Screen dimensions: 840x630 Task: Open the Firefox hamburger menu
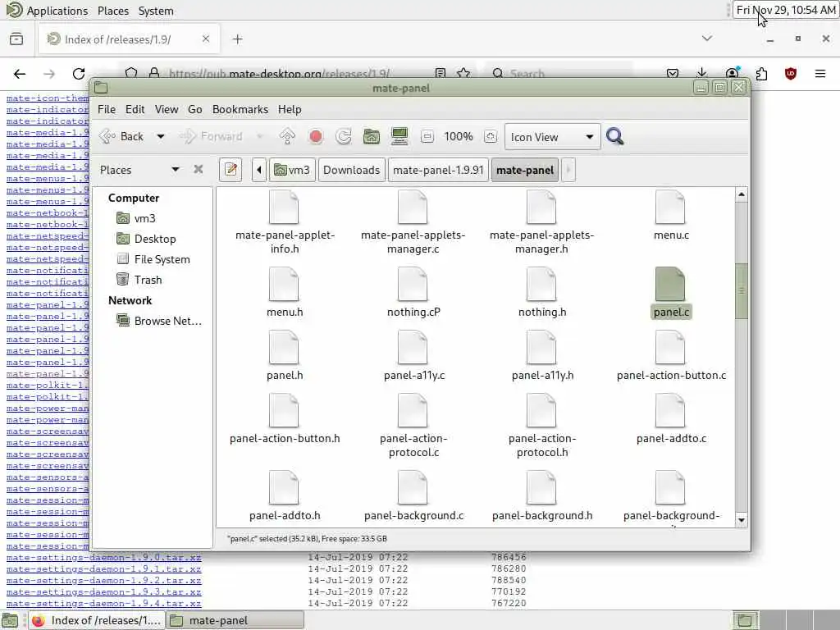point(820,73)
